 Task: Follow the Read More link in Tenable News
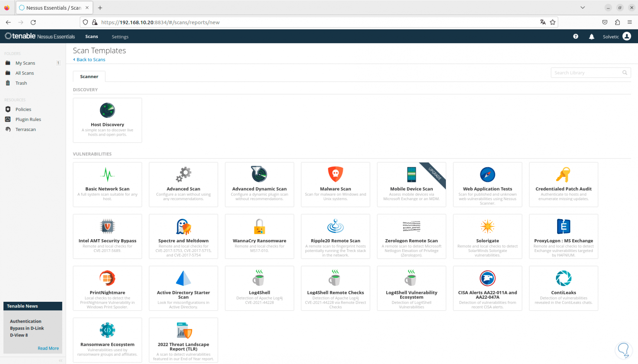48,348
